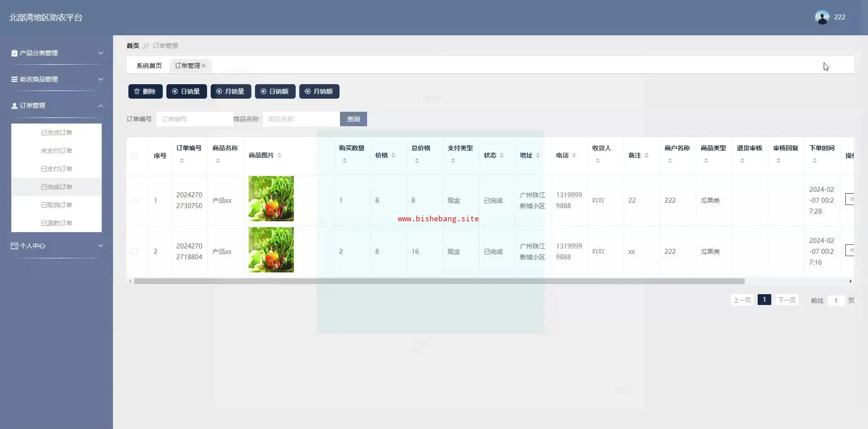This screenshot has height=429, width=868.
Task: Focus the 订单编号 search field
Action: (x=195, y=119)
